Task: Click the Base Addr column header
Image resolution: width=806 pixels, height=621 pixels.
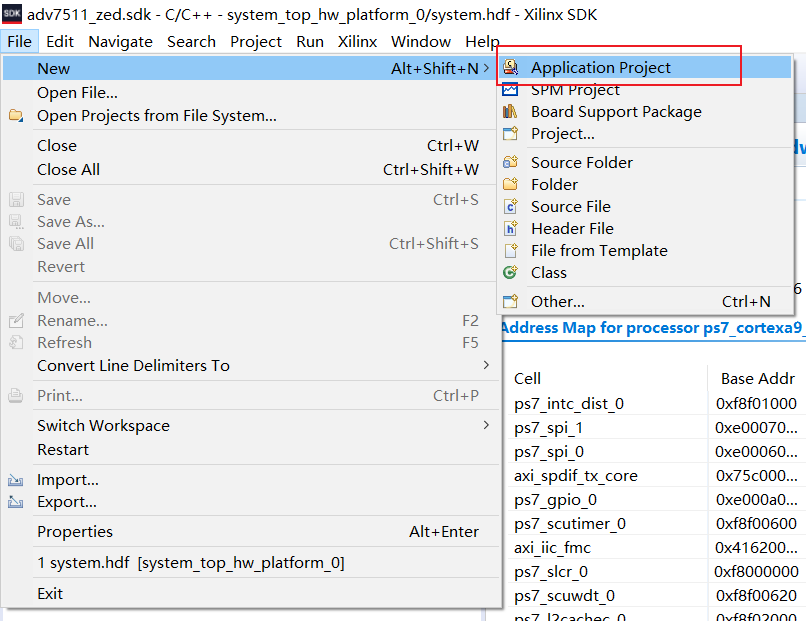Action: click(758, 378)
